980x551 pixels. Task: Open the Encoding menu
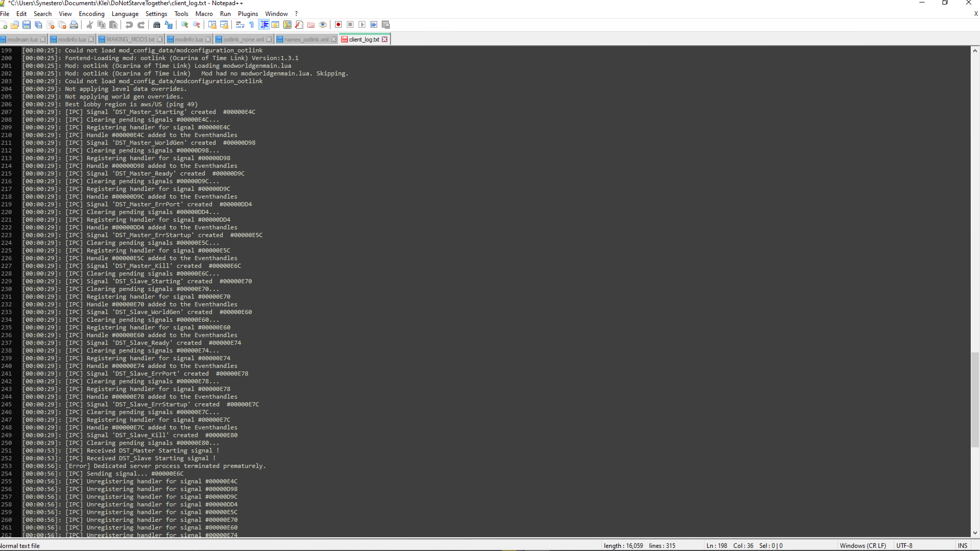click(91, 14)
